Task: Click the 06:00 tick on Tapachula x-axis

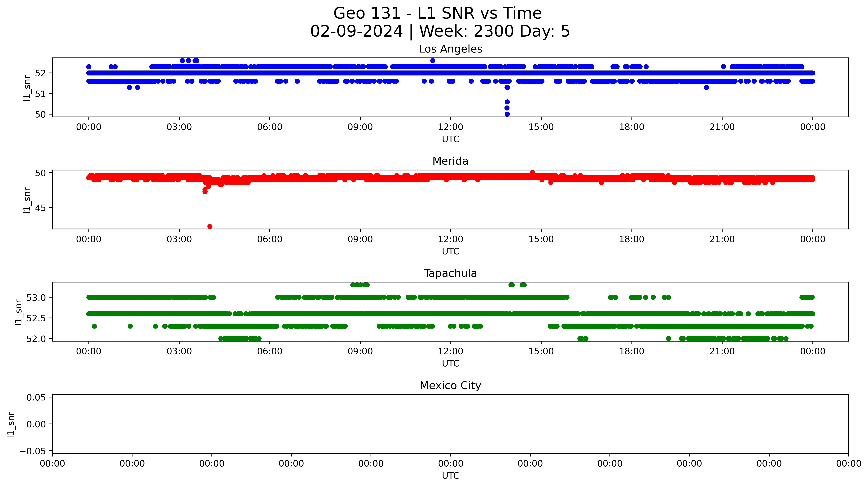Action: [270, 351]
